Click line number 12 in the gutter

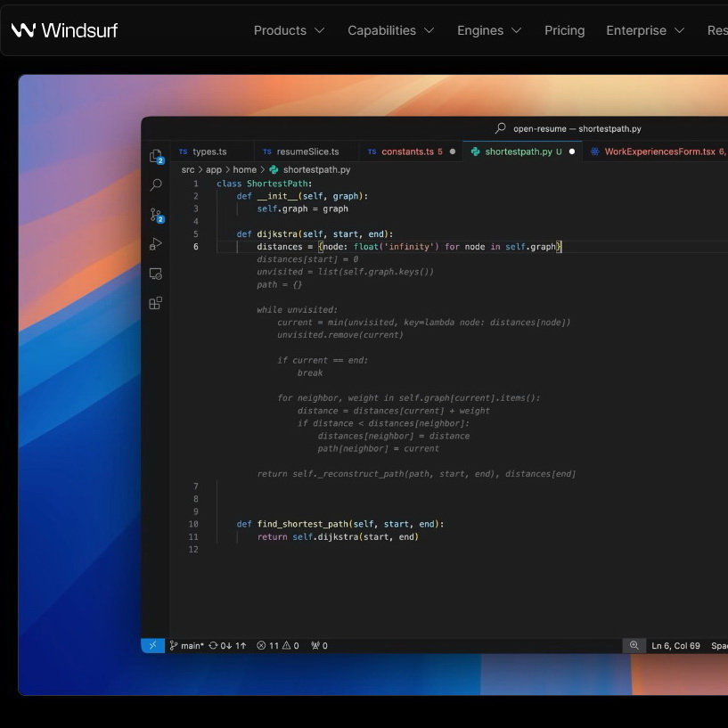coord(193,549)
